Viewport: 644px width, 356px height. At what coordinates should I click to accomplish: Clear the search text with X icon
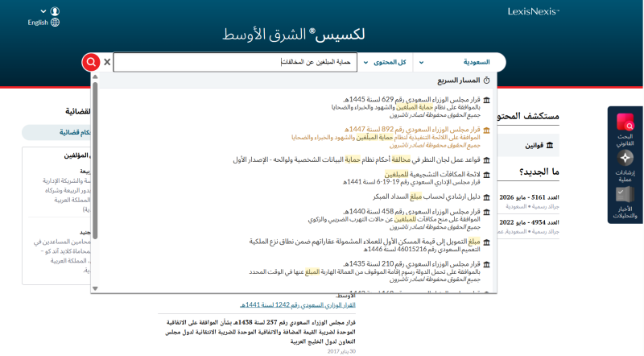click(x=107, y=62)
